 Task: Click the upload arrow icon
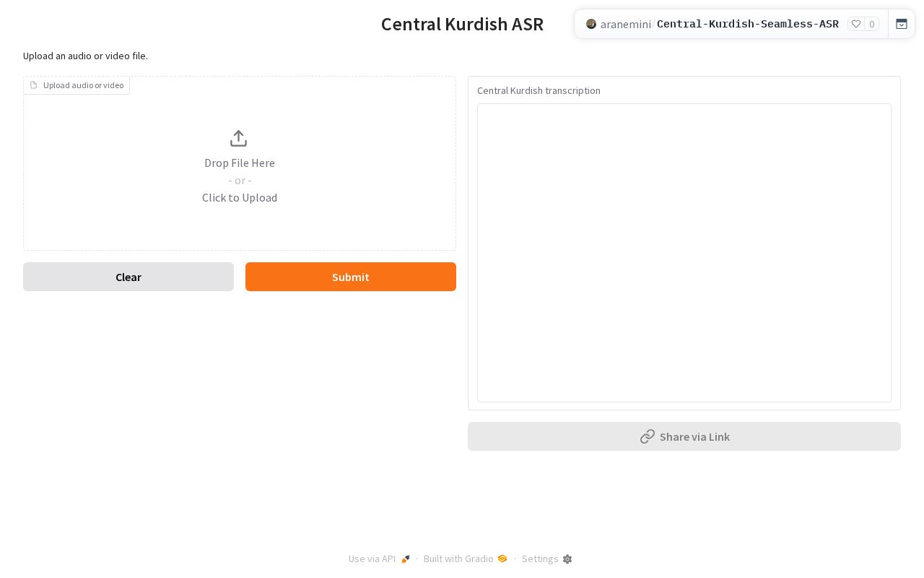(x=239, y=138)
